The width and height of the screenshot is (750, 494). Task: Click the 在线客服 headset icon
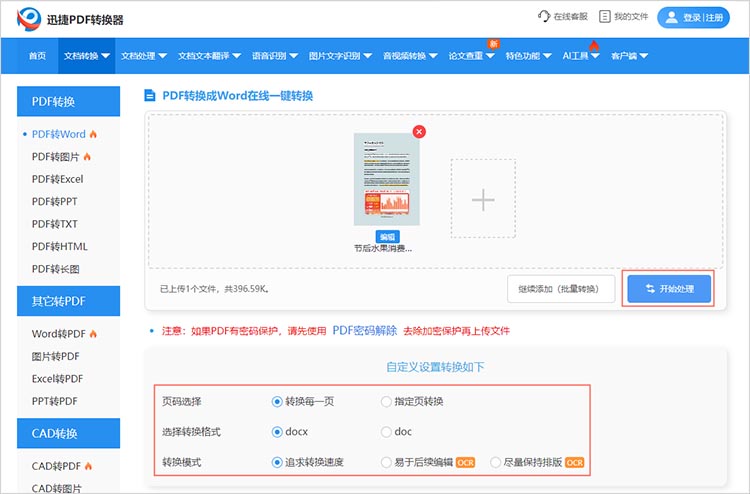coord(544,16)
